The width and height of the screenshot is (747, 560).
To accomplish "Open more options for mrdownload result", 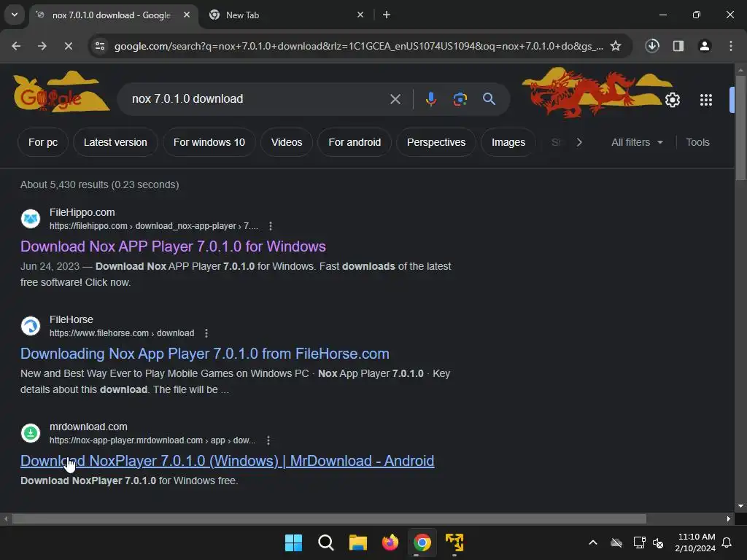I will [268, 440].
